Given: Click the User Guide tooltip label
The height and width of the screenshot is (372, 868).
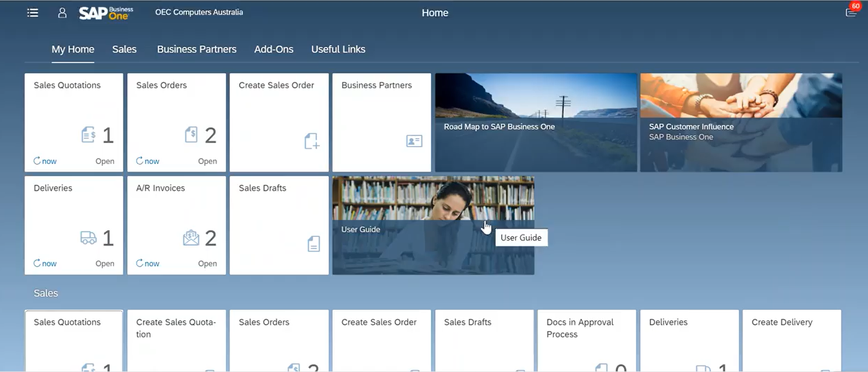Looking at the screenshot, I should click(x=521, y=237).
